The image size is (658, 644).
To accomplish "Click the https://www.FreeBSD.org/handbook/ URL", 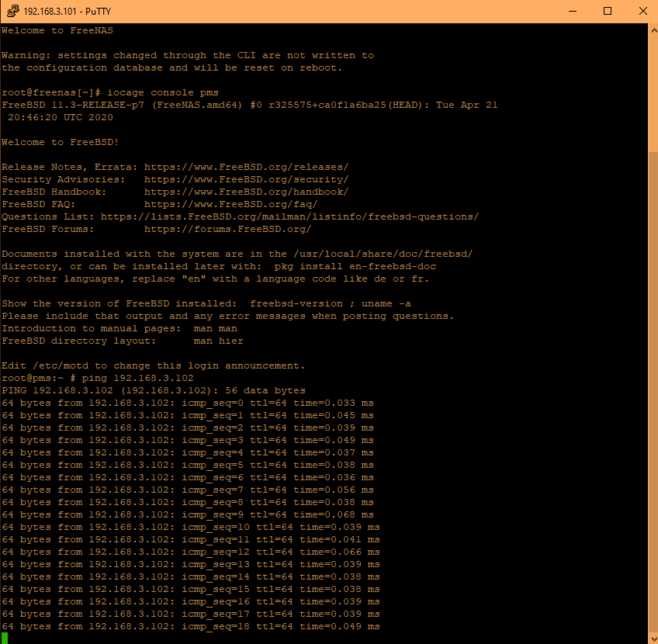I will (246, 192).
